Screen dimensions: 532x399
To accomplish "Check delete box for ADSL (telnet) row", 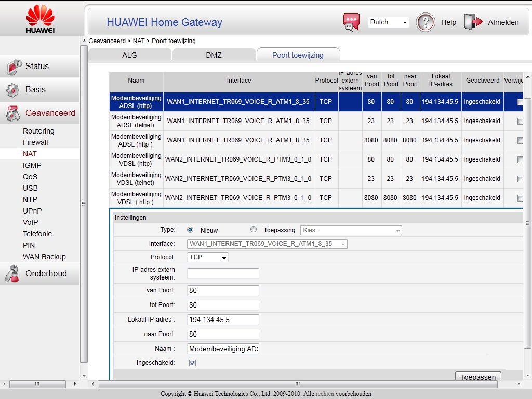I will [520, 122].
